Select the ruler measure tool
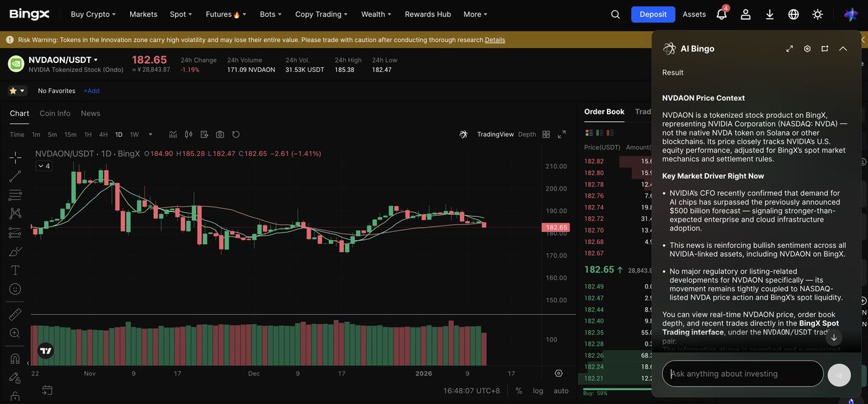 point(15,315)
